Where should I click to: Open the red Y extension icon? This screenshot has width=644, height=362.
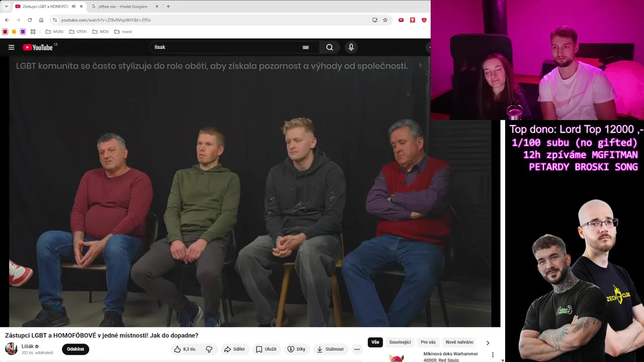coord(413,20)
